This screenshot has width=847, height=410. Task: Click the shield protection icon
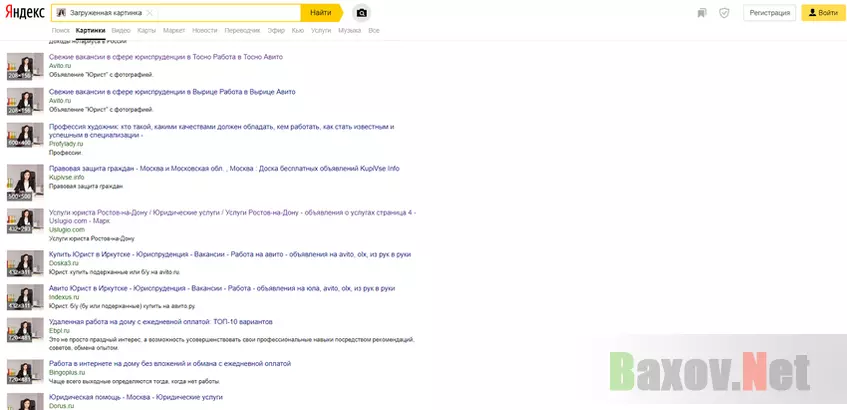tap(724, 12)
